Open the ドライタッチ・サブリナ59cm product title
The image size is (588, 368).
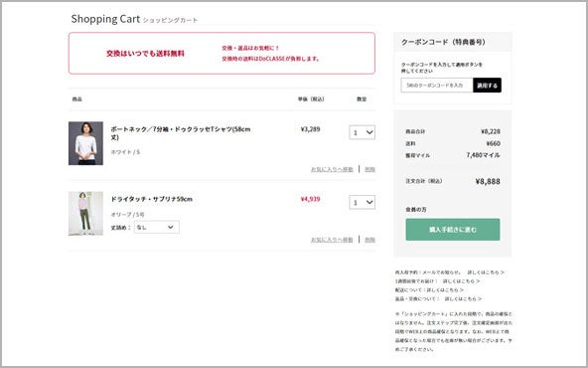click(152, 199)
